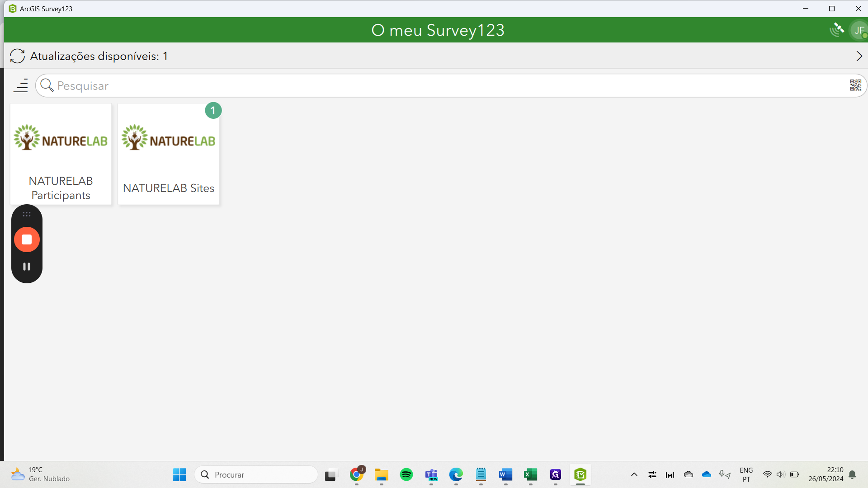The width and height of the screenshot is (868, 488).
Task: Show hidden system tray icons chevron
Action: click(x=634, y=474)
